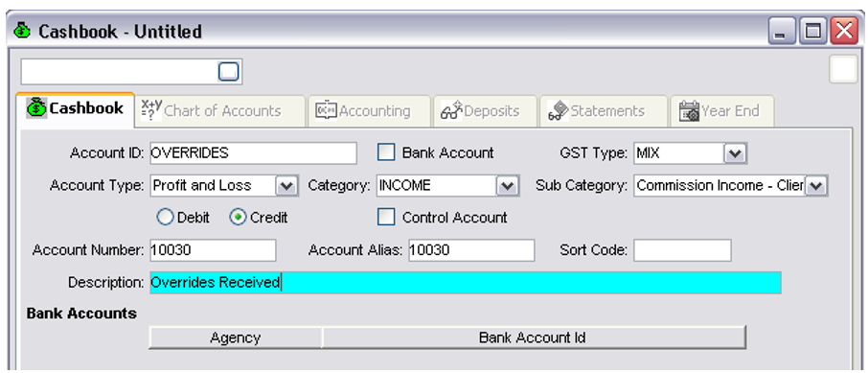
Task: Click the Accounting tab icon
Action: [326, 110]
